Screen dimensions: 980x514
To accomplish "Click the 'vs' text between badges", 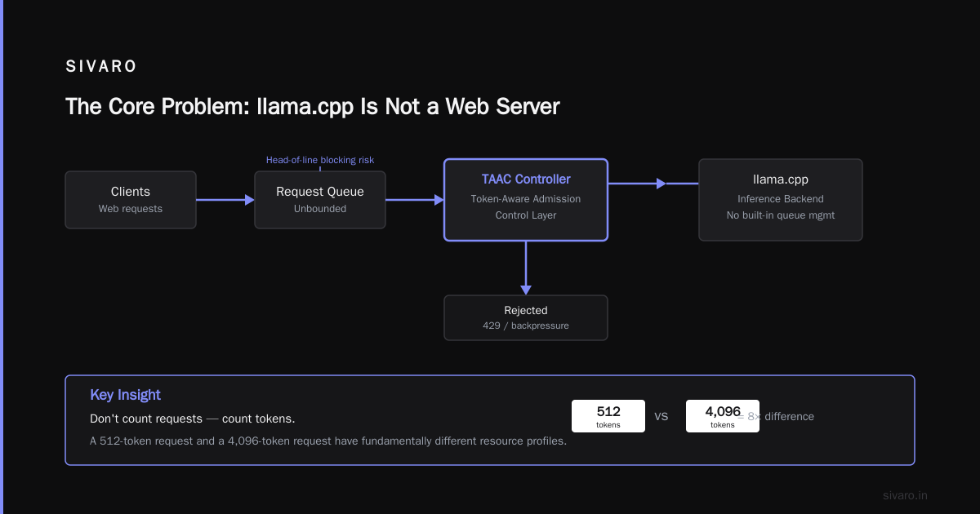I will [x=661, y=416].
